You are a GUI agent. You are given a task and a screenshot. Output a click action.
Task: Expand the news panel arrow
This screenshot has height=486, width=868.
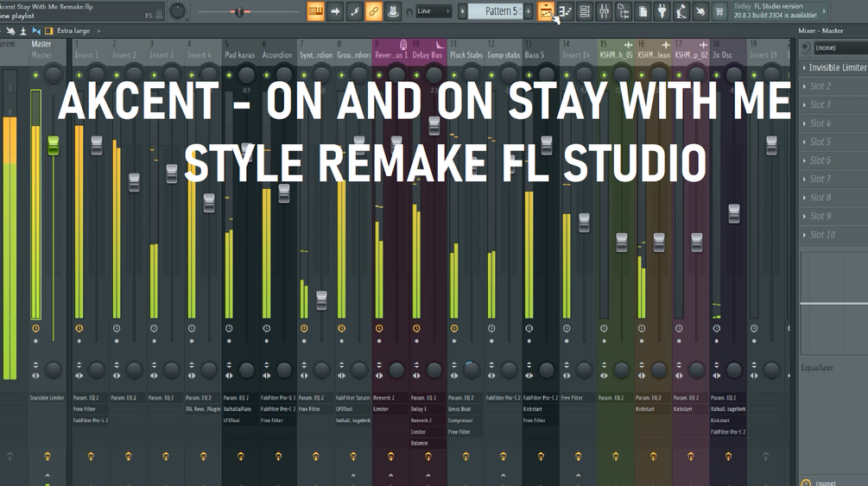pyautogui.click(x=824, y=11)
